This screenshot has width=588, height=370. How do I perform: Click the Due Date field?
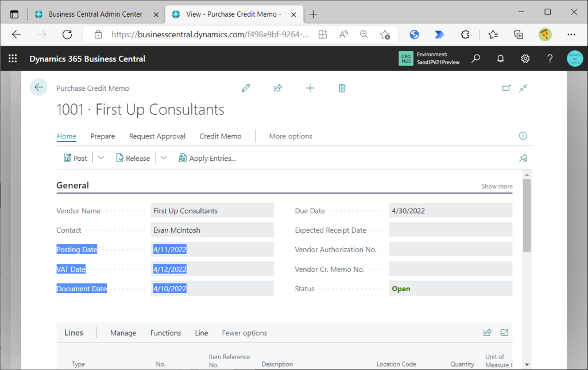pyautogui.click(x=450, y=210)
